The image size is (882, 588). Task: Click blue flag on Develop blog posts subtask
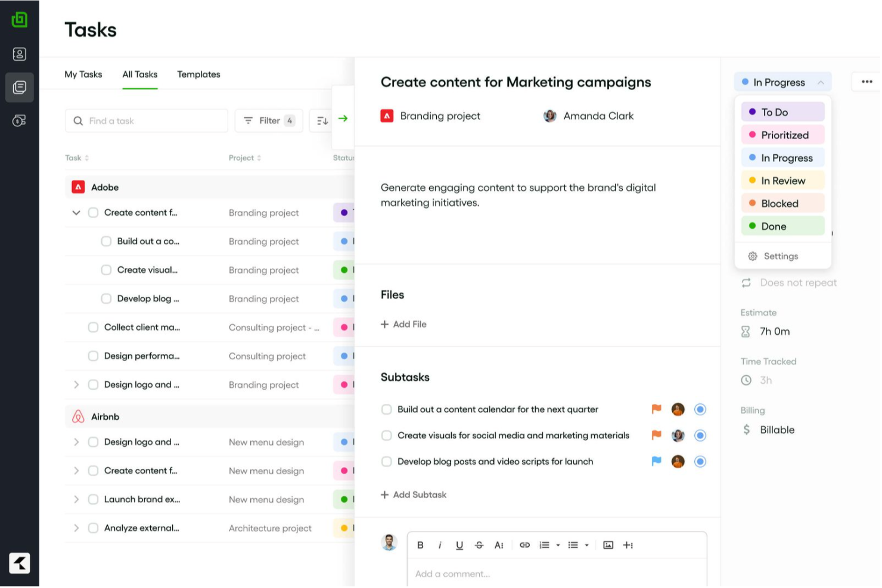click(x=656, y=462)
